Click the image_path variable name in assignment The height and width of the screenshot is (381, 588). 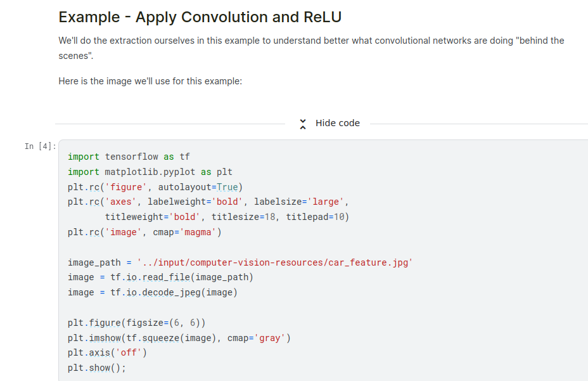click(x=94, y=262)
